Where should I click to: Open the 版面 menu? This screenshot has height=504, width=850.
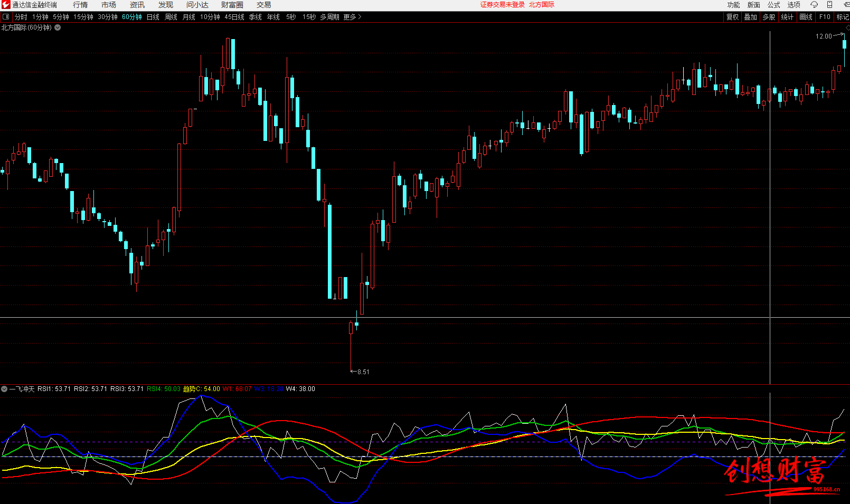tap(753, 5)
